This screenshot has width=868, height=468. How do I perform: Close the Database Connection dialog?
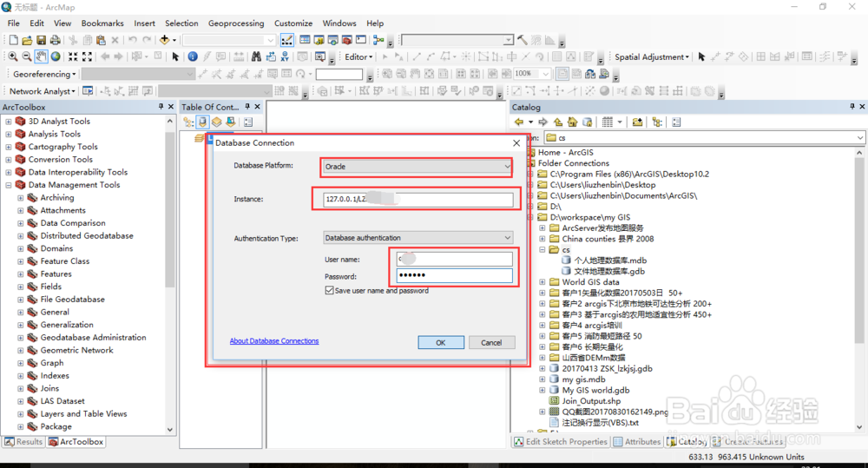click(516, 143)
